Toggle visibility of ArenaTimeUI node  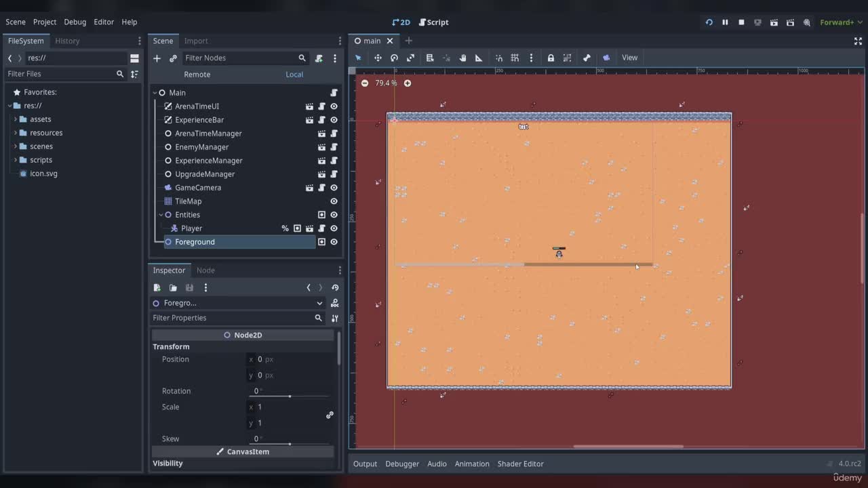[334, 106]
